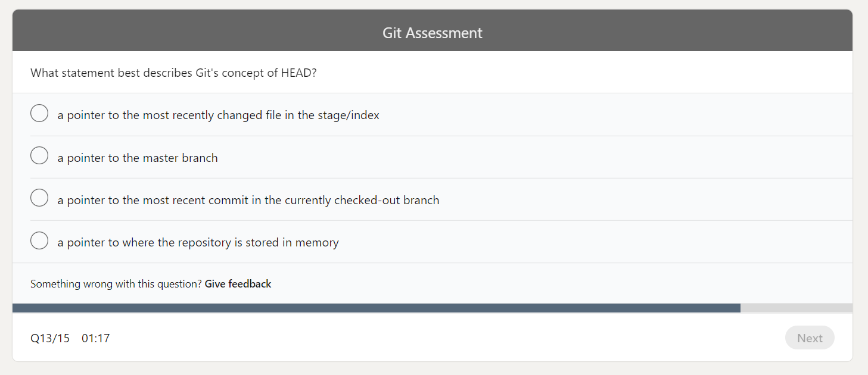Image resolution: width=868 pixels, height=375 pixels.
Task: Open the Give feedback link
Action: click(238, 284)
